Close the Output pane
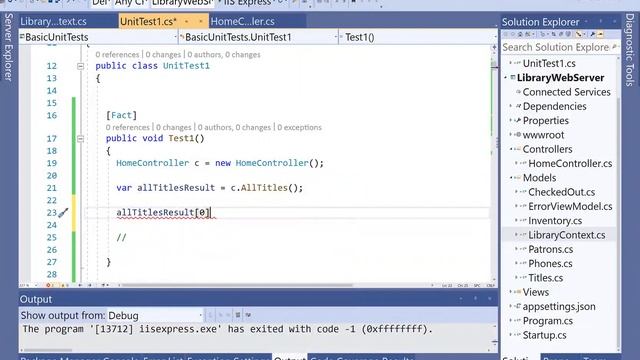Screen dimensions: 640x360 (490, 299)
